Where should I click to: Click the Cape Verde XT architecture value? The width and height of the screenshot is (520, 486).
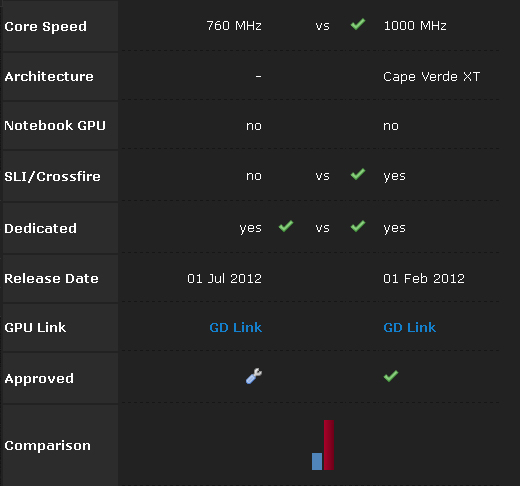(x=432, y=77)
